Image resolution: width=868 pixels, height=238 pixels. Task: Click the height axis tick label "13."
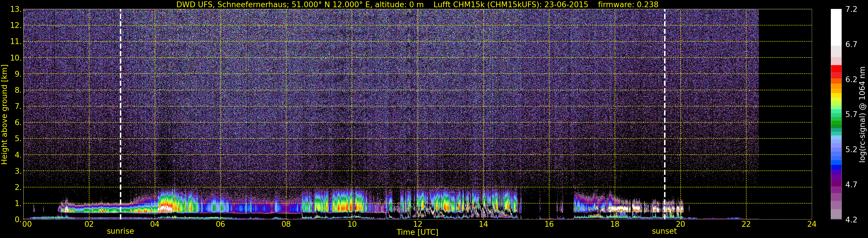point(16,10)
